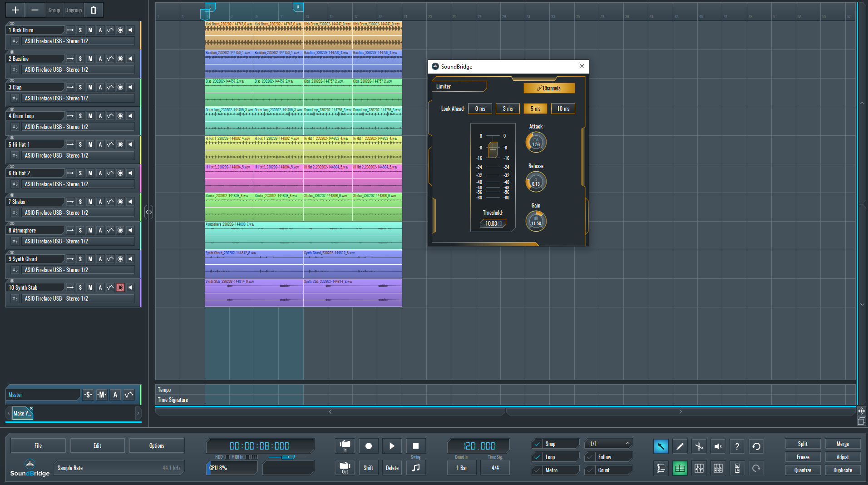The width and height of the screenshot is (868, 485).
Task: Click the Record transport button
Action: pyautogui.click(x=368, y=446)
